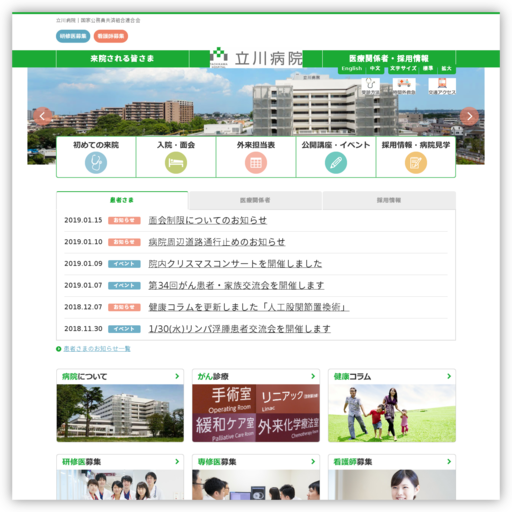Image resolution: width=512 pixels, height=512 pixels.
Task: Click the イベント tag beside 2019.01.09
Action: point(124,264)
